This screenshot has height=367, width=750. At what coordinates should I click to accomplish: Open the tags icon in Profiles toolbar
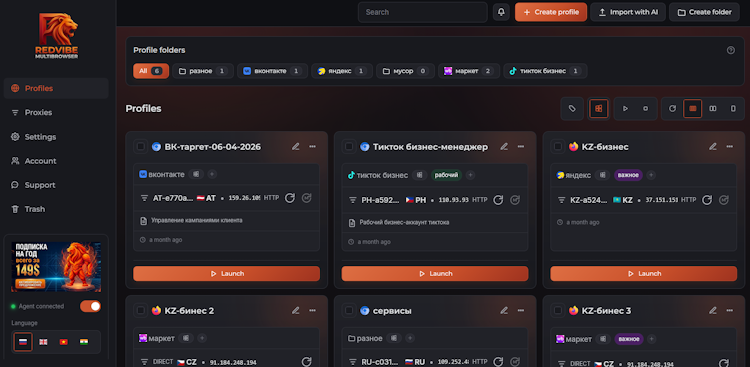572,109
